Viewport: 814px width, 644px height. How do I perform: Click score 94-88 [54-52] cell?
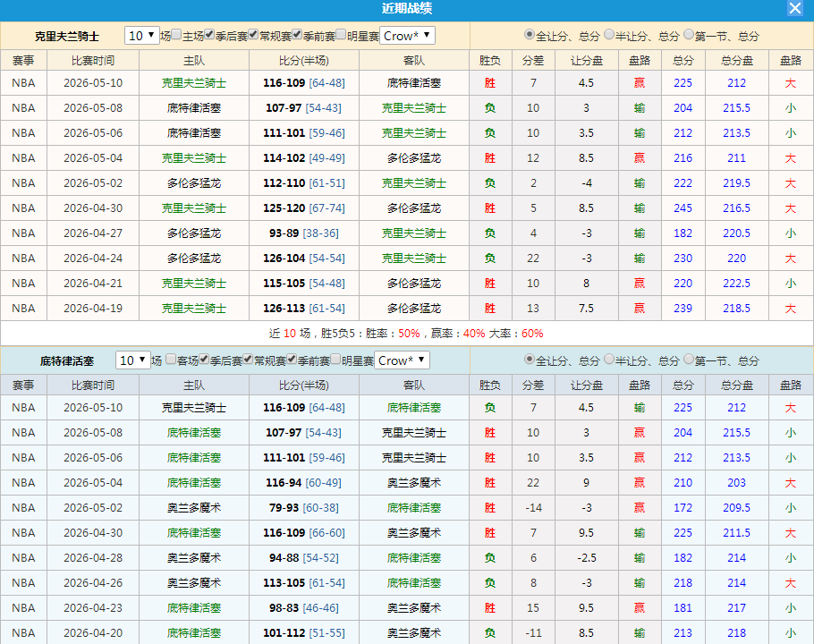pos(304,558)
